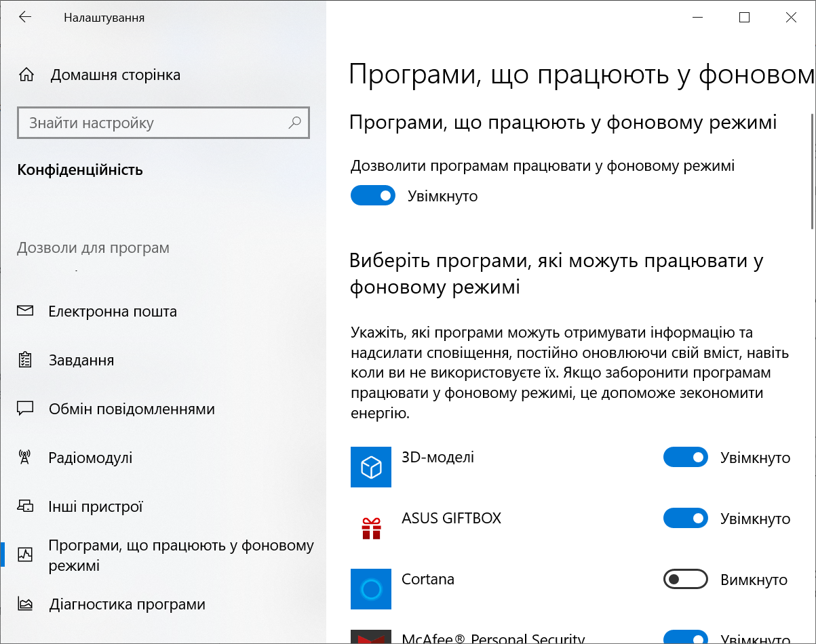
Task: Open Інші пристрої settings section
Action: click(96, 506)
